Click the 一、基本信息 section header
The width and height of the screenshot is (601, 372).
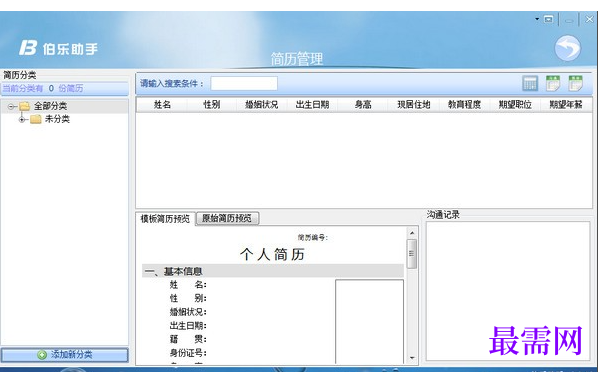(x=273, y=271)
